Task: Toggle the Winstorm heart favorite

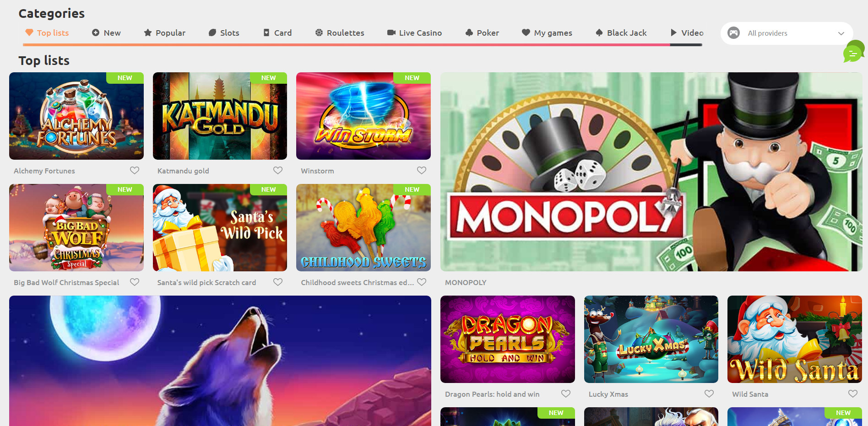Action: pyautogui.click(x=422, y=170)
